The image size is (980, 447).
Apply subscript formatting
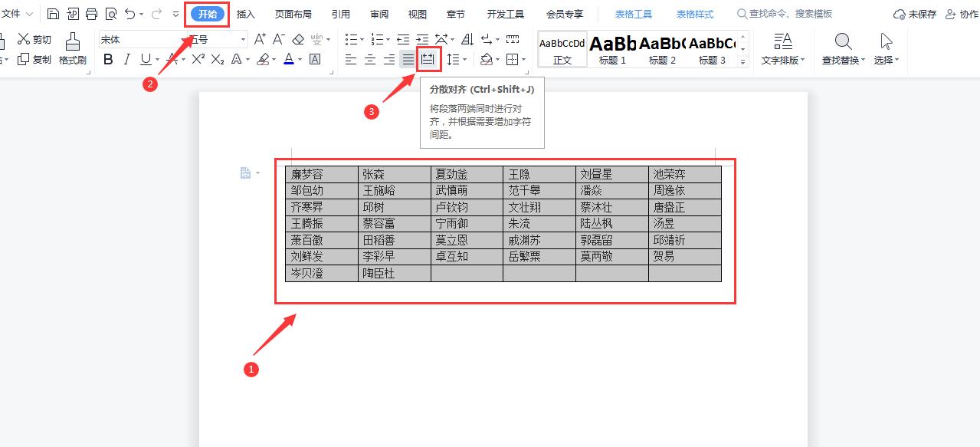218,59
